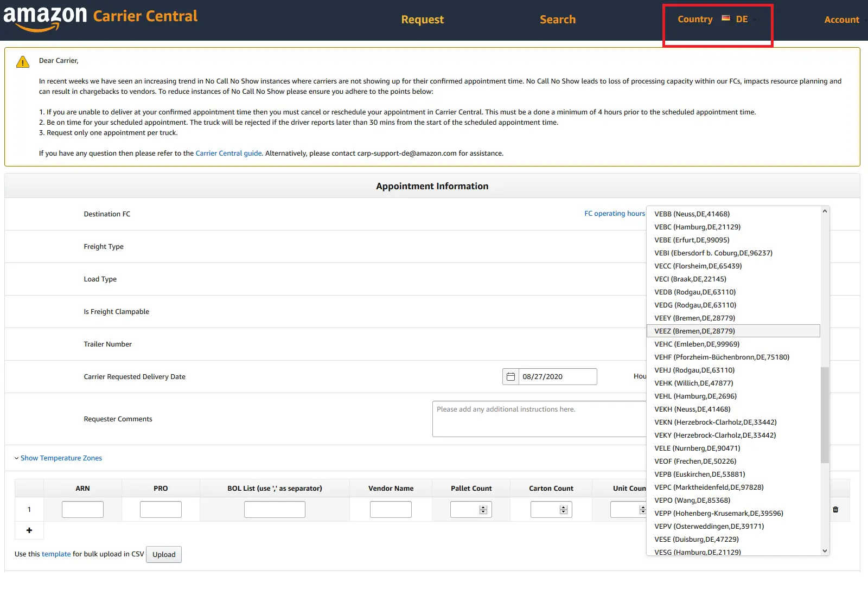Open the calendar date picker icon
Image resolution: width=868 pixels, height=590 pixels.
tap(510, 376)
